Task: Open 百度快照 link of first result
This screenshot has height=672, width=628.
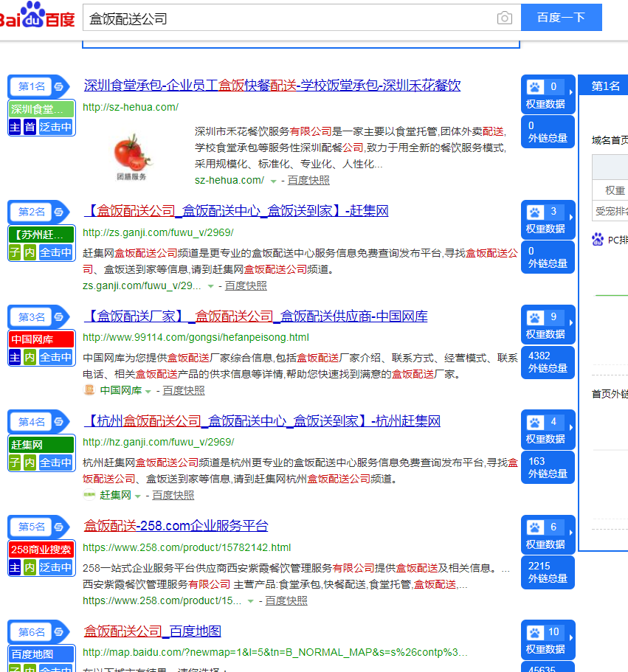Action: click(x=308, y=181)
